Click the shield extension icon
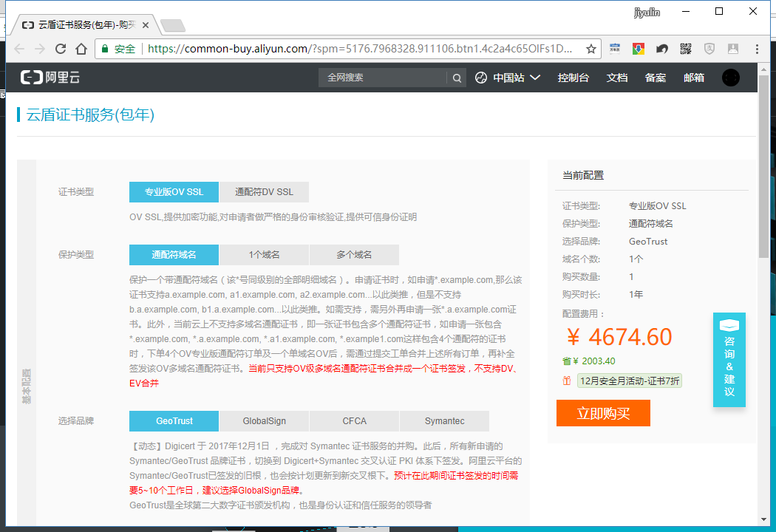Screen dimensions: 776x532 (709, 49)
